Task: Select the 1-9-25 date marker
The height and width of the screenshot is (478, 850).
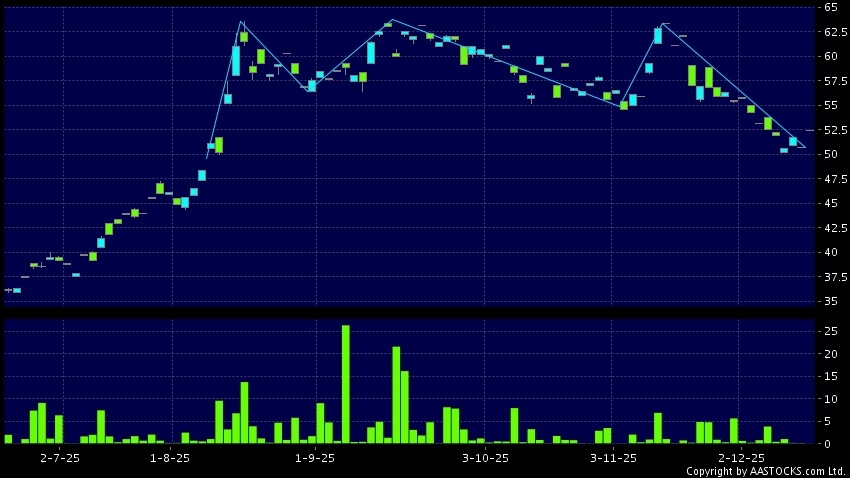Action: coord(316,457)
